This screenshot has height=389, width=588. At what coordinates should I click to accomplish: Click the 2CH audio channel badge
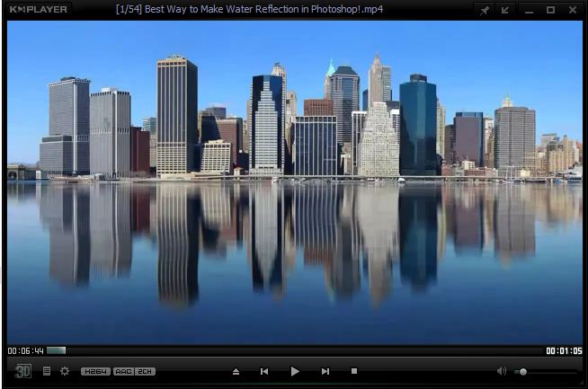[x=145, y=371]
